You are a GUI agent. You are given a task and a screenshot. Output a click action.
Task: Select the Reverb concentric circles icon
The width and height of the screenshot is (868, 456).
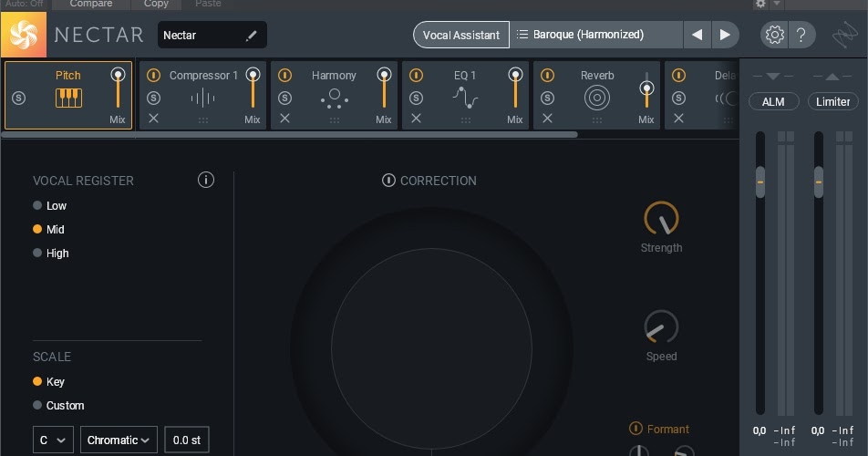(x=596, y=98)
